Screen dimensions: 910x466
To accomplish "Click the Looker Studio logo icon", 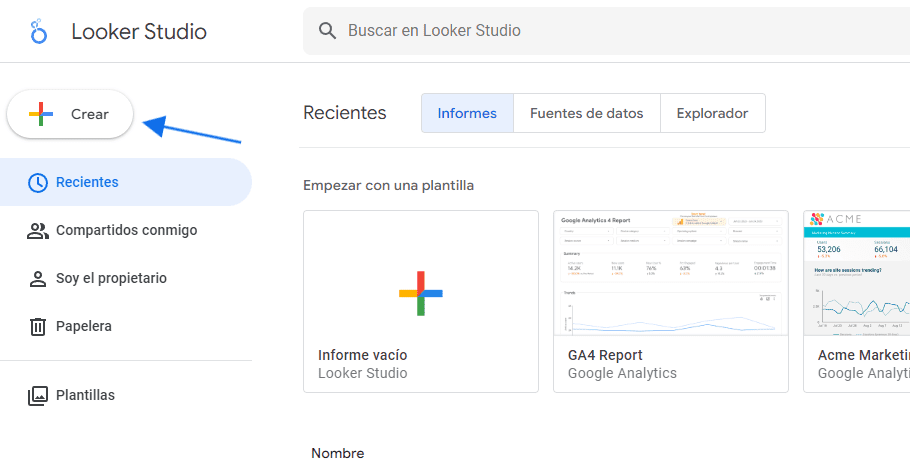I will (x=38, y=31).
